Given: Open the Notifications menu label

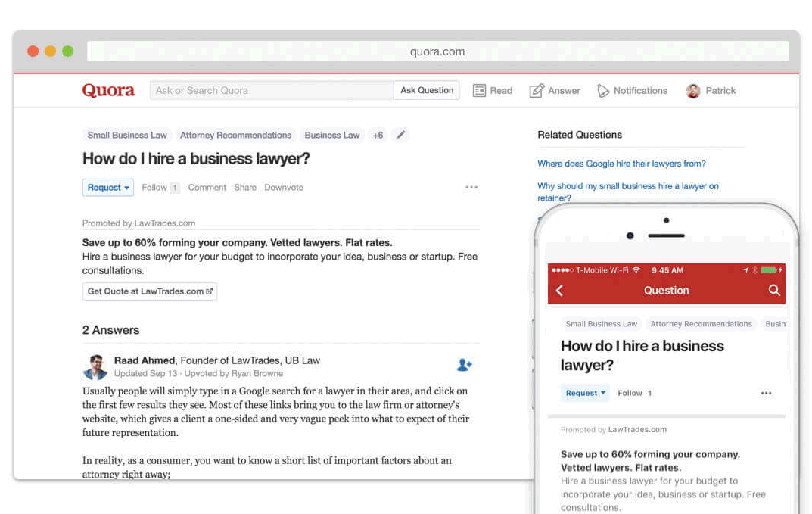Looking at the screenshot, I should point(640,91).
